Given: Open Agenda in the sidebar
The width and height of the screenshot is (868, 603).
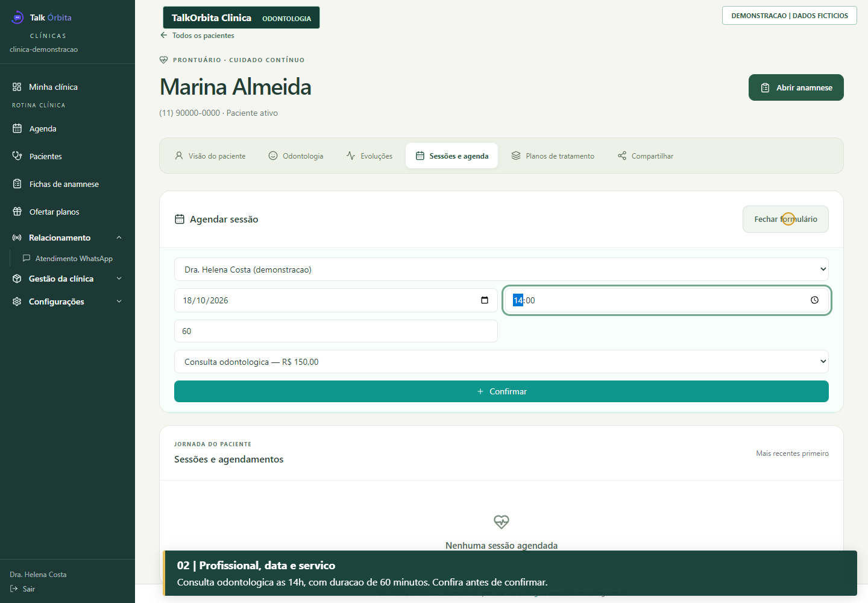Looking at the screenshot, I should pos(68,128).
